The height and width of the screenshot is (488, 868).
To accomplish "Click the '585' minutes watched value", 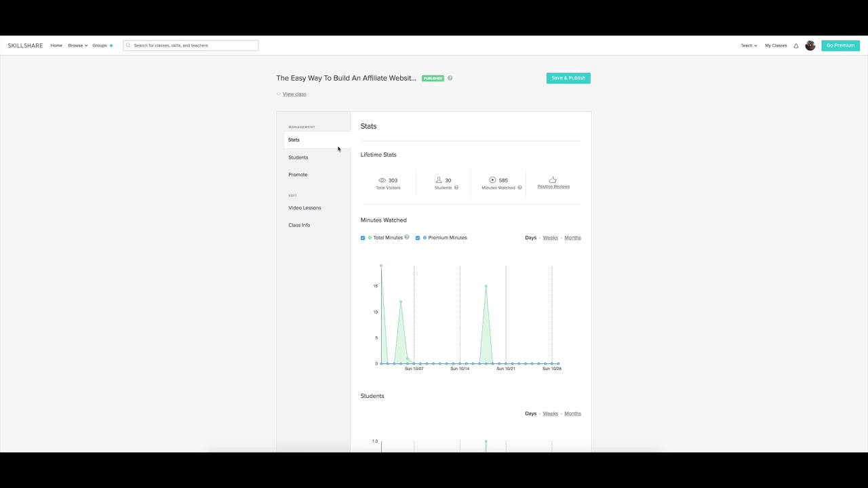I will click(x=503, y=180).
